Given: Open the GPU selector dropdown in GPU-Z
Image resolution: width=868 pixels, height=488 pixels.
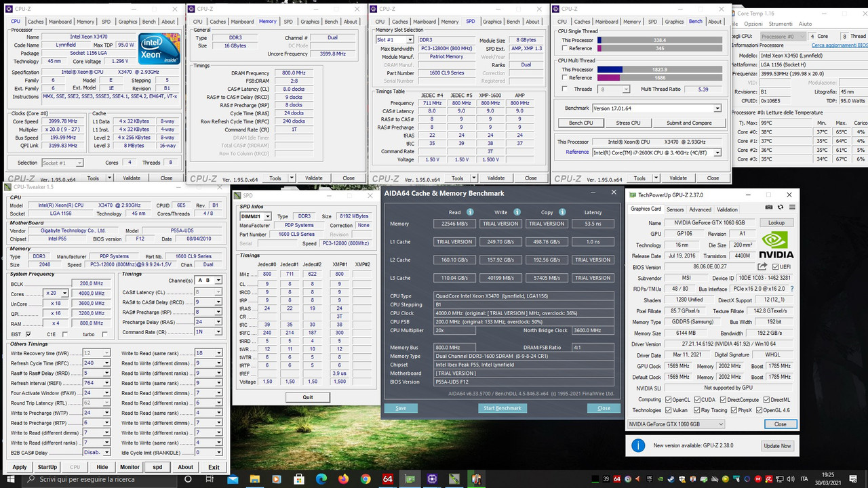Looking at the screenshot, I should [x=675, y=424].
